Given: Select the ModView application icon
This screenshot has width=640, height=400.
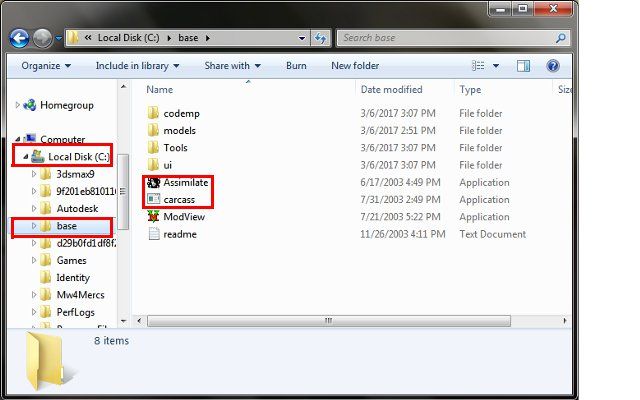Looking at the screenshot, I should (x=153, y=216).
